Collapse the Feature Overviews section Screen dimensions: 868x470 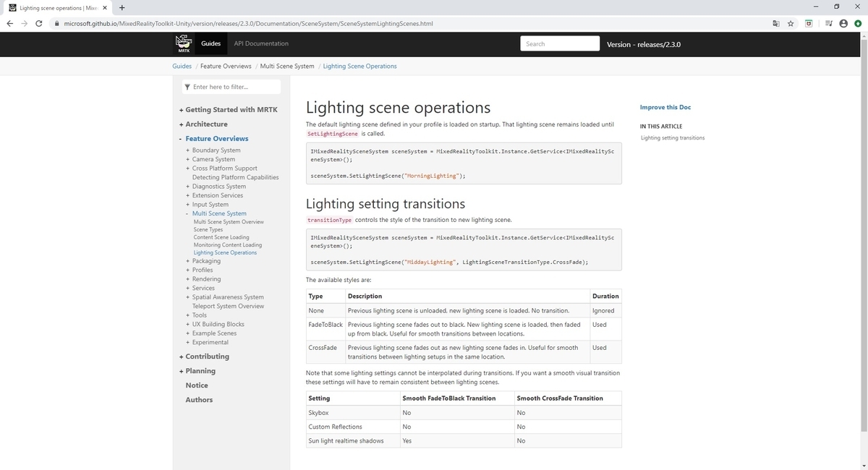click(181, 139)
